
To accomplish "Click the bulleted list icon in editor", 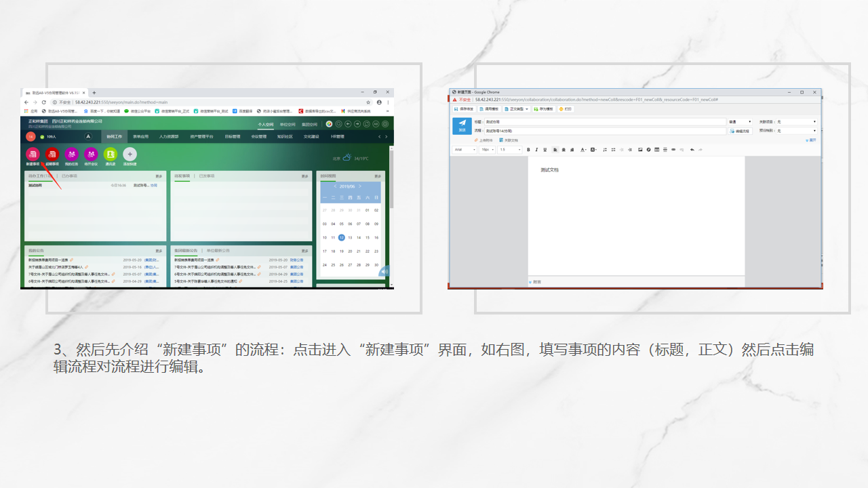I will pos(613,149).
